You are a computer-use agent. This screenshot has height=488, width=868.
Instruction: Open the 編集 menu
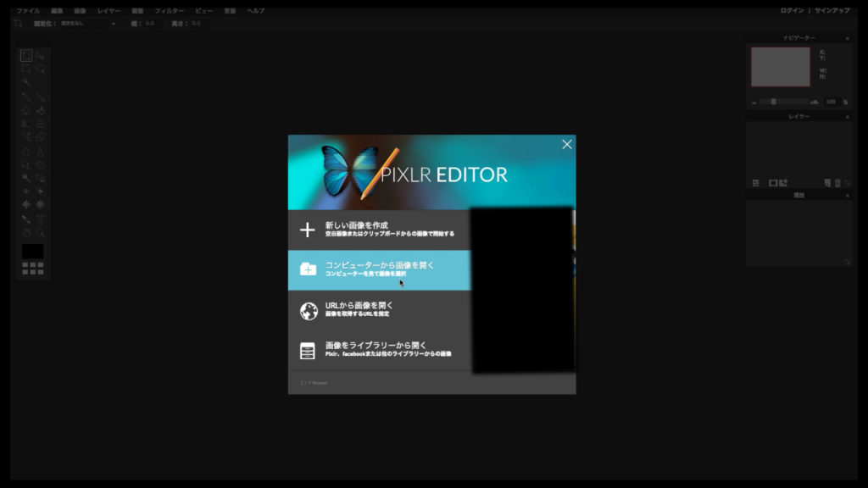57,10
